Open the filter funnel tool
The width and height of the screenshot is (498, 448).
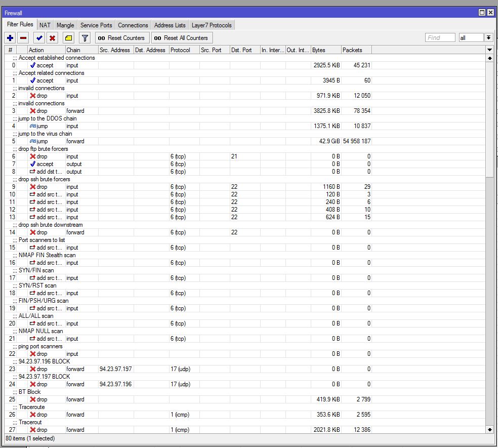[85, 38]
